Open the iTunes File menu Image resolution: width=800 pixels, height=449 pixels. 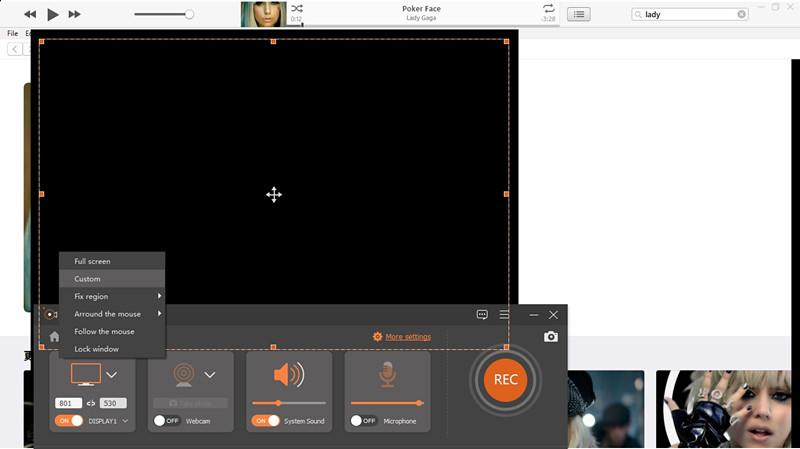pyautogui.click(x=12, y=33)
